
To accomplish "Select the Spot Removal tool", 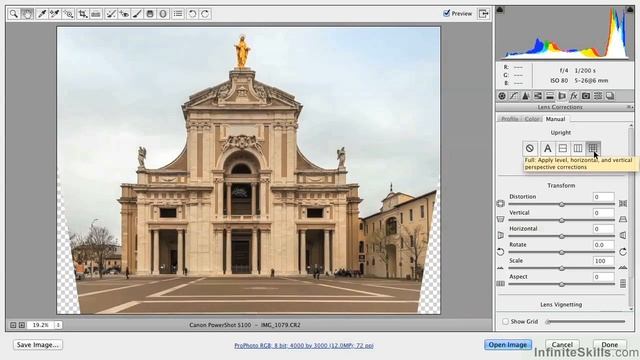I will (111, 14).
